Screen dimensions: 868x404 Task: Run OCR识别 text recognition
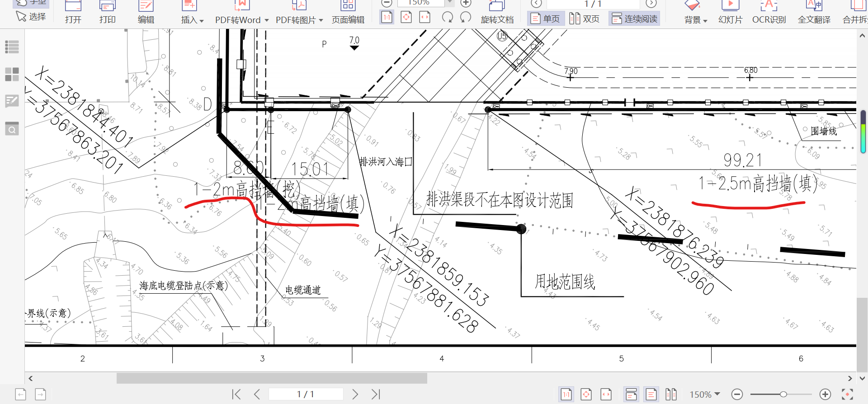769,12
